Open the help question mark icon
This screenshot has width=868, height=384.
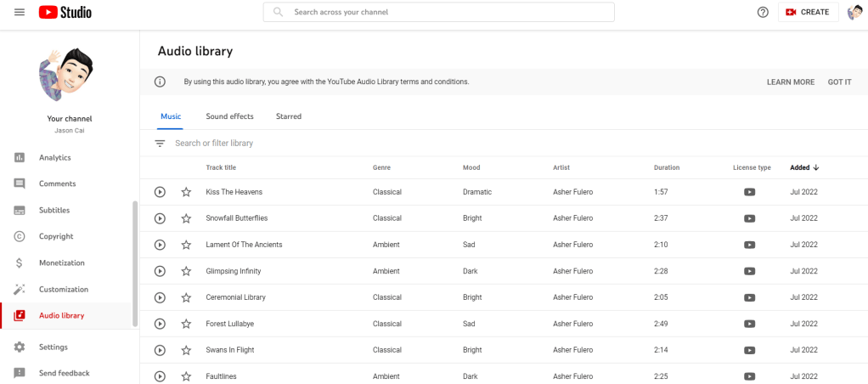coord(763,12)
